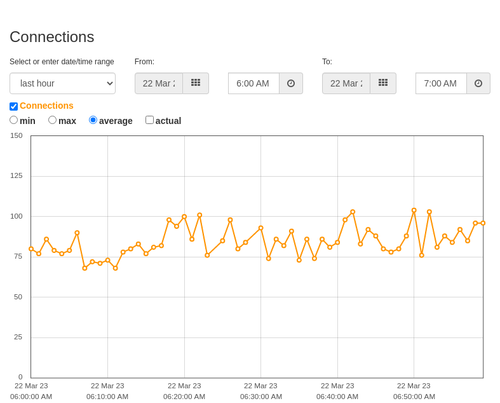This screenshot has height=403, width=500.
Task: Expand the 'last hour' range dropdown
Action: [x=63, y=83]
